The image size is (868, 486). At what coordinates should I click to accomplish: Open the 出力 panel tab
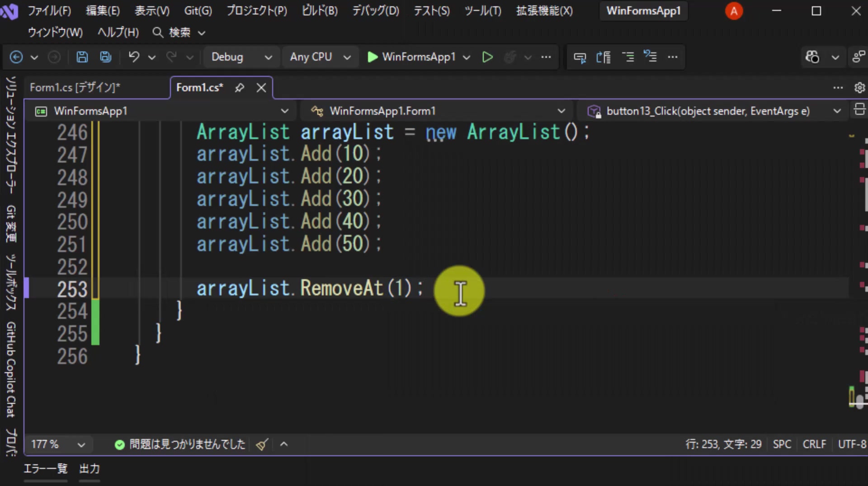(x=90, y=469)
